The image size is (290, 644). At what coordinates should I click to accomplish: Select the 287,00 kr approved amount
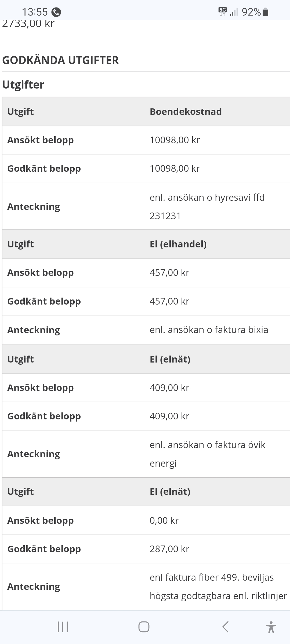(169, 549)
